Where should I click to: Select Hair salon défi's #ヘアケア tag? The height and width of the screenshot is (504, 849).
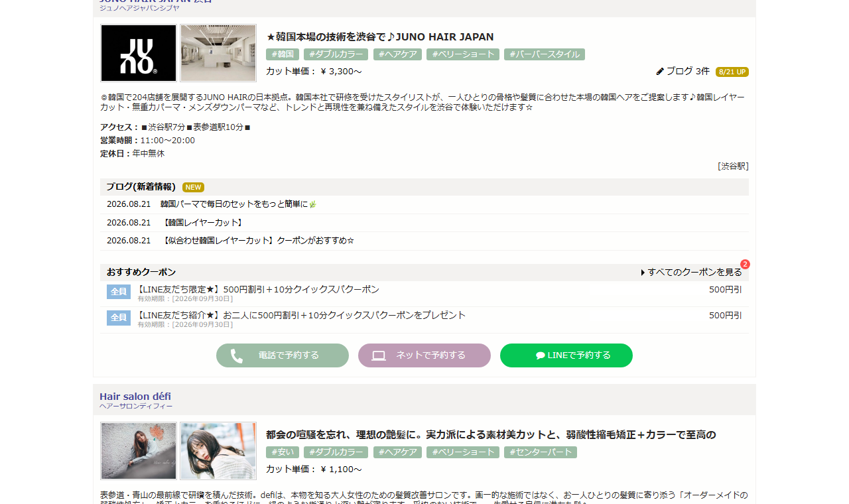click(x=397, y=452)
